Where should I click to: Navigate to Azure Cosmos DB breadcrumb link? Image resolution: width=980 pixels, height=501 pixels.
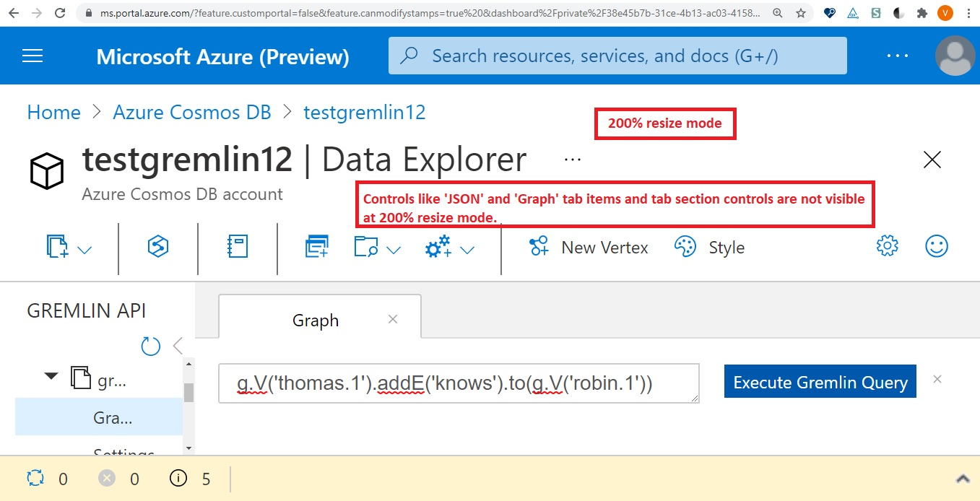pyautogui.click(x=191, y=112)
